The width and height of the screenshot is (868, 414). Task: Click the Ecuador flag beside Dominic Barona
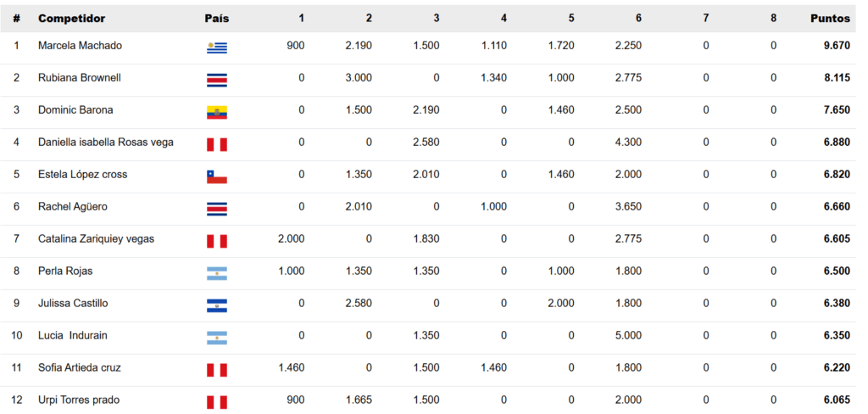[217, 113]
